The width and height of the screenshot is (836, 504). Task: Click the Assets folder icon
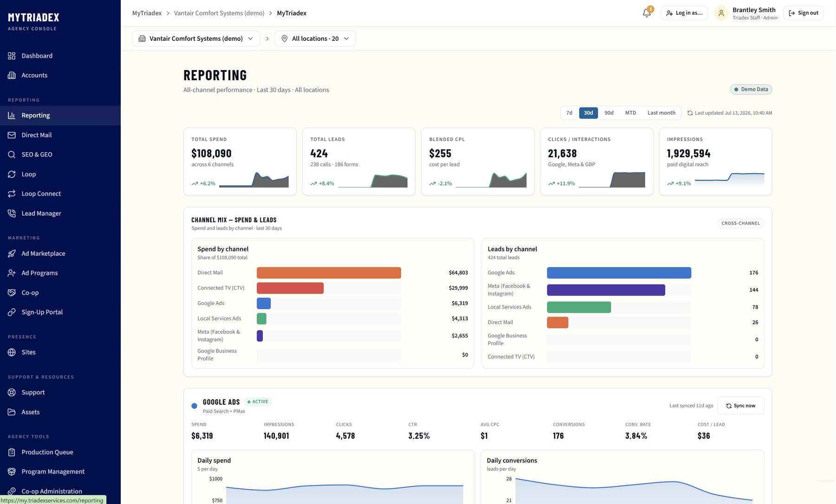tap(12, 412)
